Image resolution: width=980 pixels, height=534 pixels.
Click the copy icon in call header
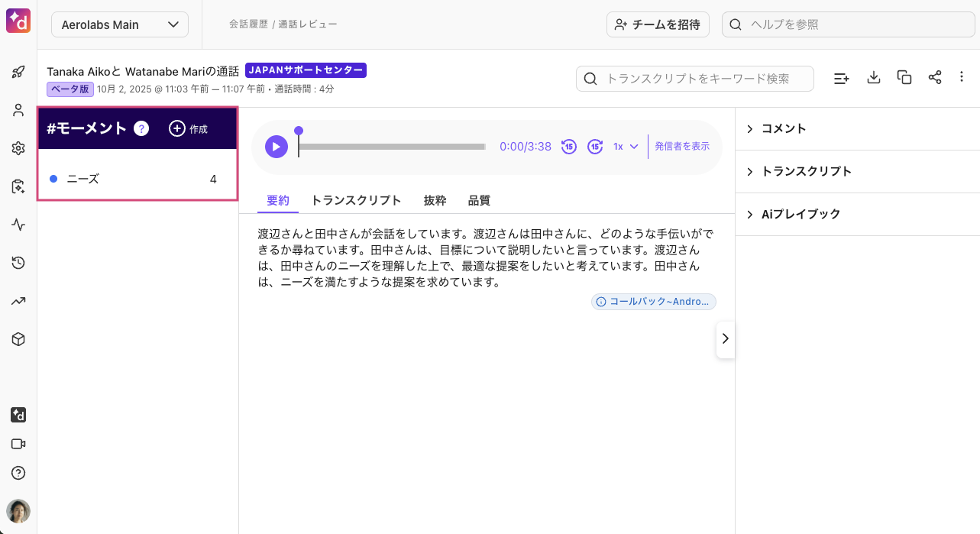point(904,77)
